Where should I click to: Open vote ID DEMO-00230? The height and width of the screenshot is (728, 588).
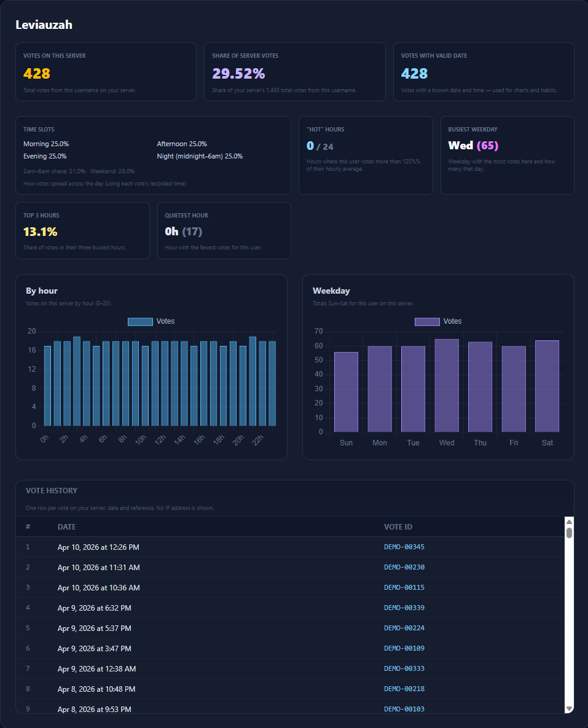click(x=404, y=567)
